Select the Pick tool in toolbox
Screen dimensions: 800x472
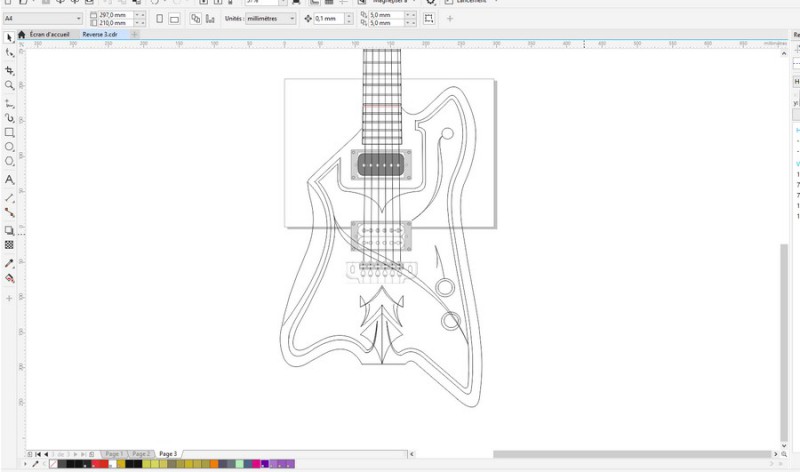coord(9,37)
